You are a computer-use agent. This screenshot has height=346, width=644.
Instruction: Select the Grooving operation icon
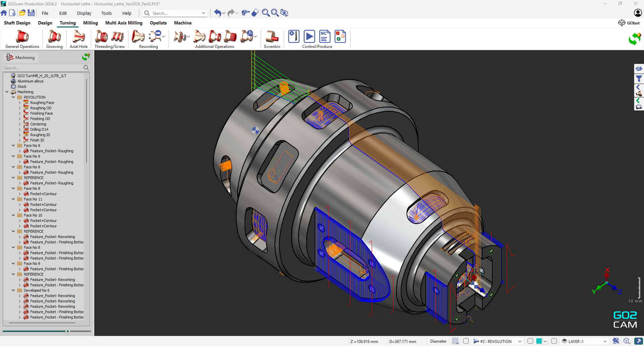[x=54, y=37]
